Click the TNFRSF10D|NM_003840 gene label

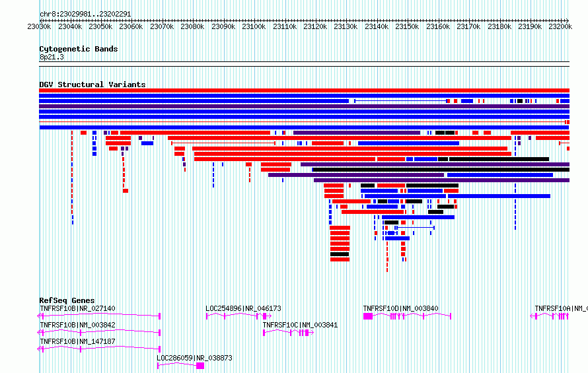400,308
